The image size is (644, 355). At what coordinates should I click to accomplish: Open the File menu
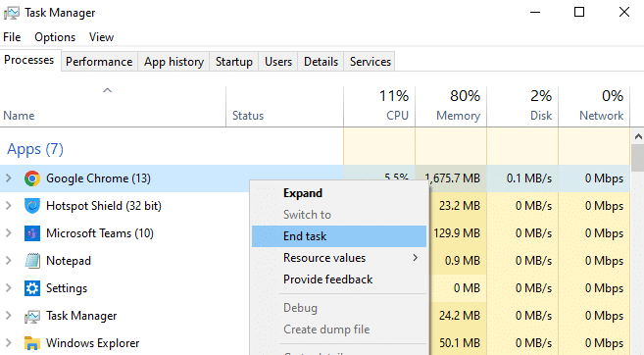click(x=12, y=37)
